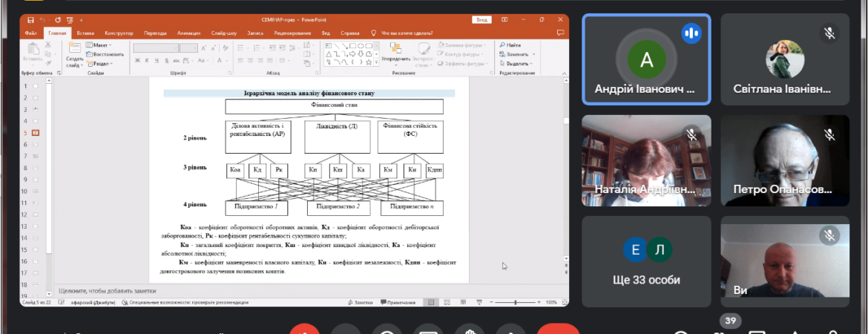
Task: Click the Redo icon in quick access toolbar
Action: click(58, 20)
